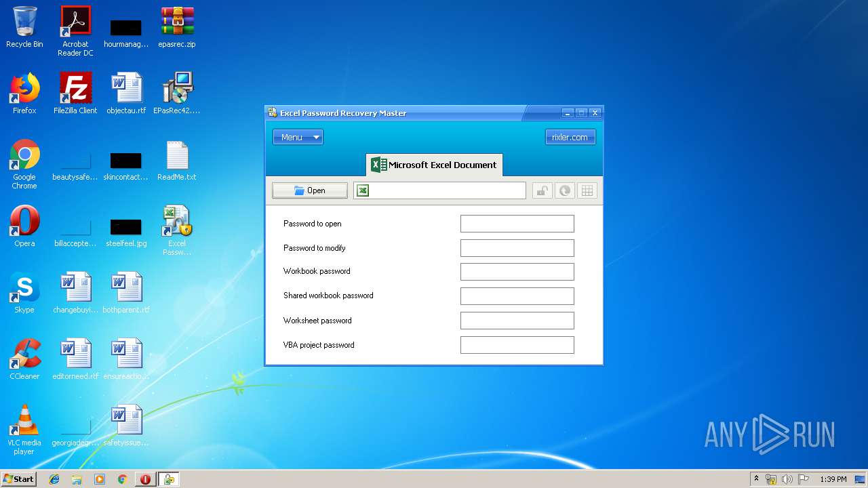
Task: Click the Open file button
Action: click(310, 190)
